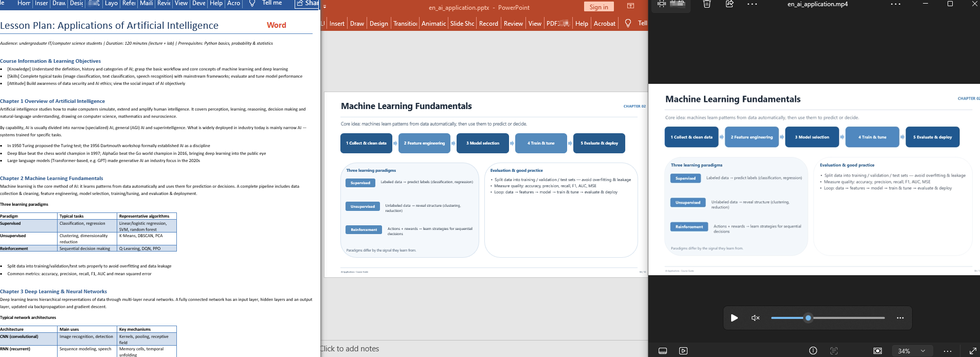Image resolution: width=980 pixels, height=357 pixels.
Task: Expand PowerPoint quick access toolbar dropdown arrow
Action: [324, 7]
